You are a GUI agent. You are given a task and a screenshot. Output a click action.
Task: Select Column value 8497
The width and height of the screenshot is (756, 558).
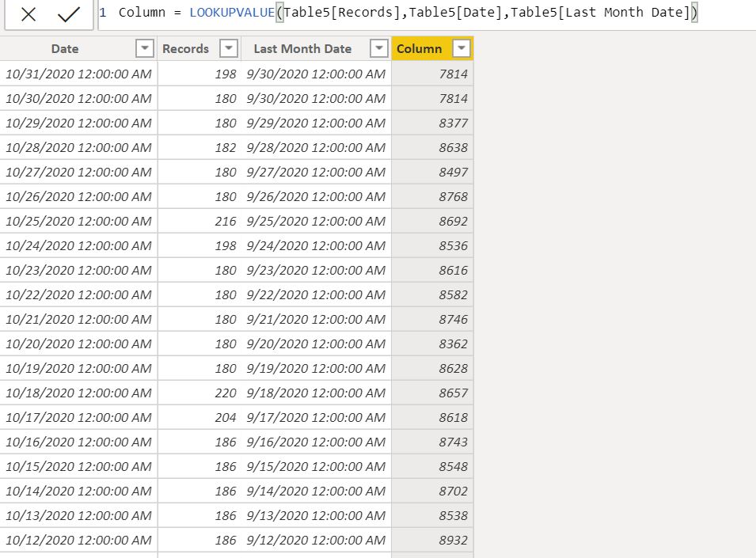[432, 172]
